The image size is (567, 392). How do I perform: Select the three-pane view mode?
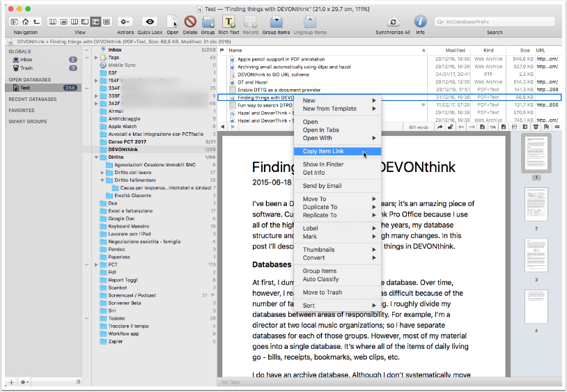click(x=96, y=22)
